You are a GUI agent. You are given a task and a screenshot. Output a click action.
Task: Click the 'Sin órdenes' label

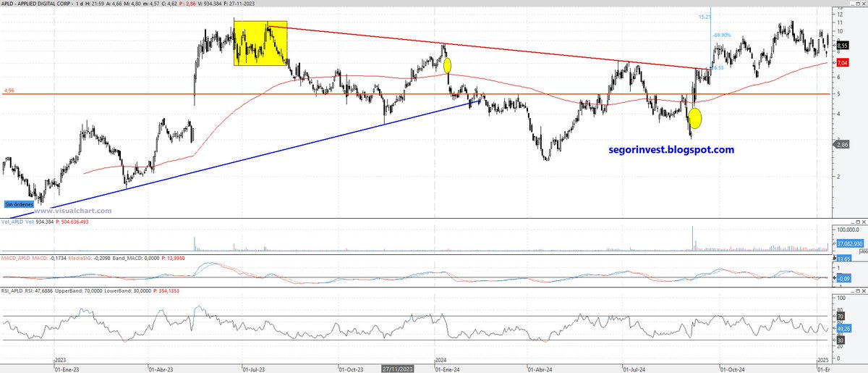[20, 204]
